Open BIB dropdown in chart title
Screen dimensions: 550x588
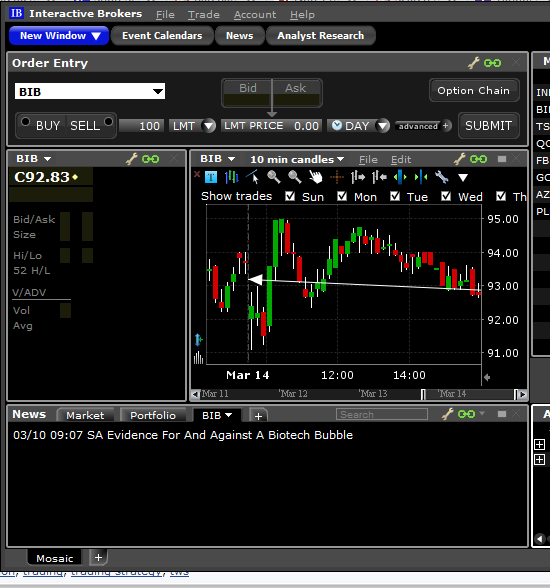[231, 159]
